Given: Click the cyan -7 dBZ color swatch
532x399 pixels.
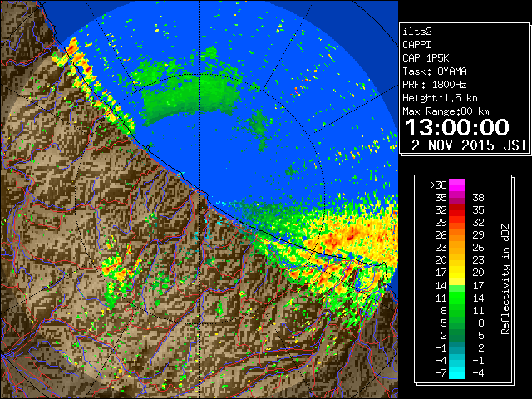Looking at the screenshot, I should [457, 372].
